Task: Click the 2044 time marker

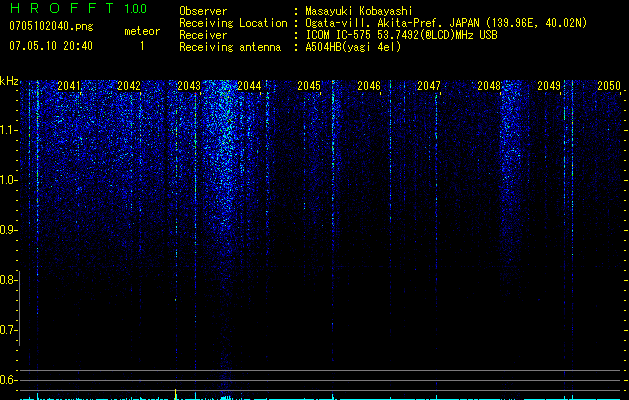Action: 249,86
